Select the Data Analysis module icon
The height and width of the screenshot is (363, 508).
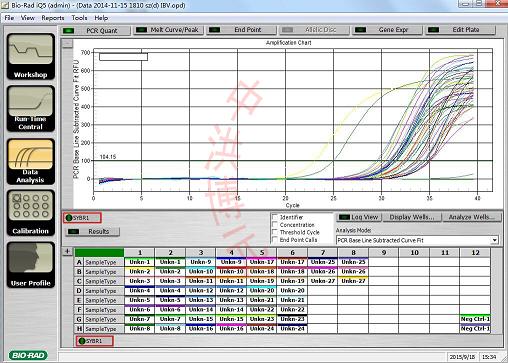click(x=30, y=161)
